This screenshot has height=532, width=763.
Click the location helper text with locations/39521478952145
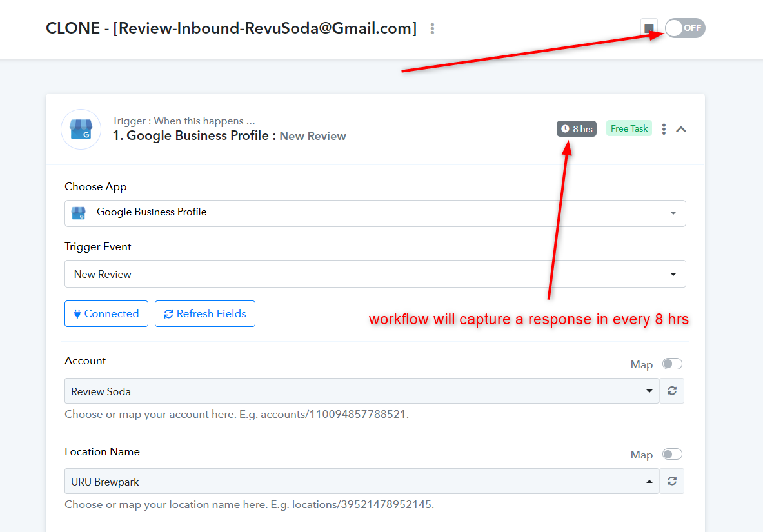[249, 504]
